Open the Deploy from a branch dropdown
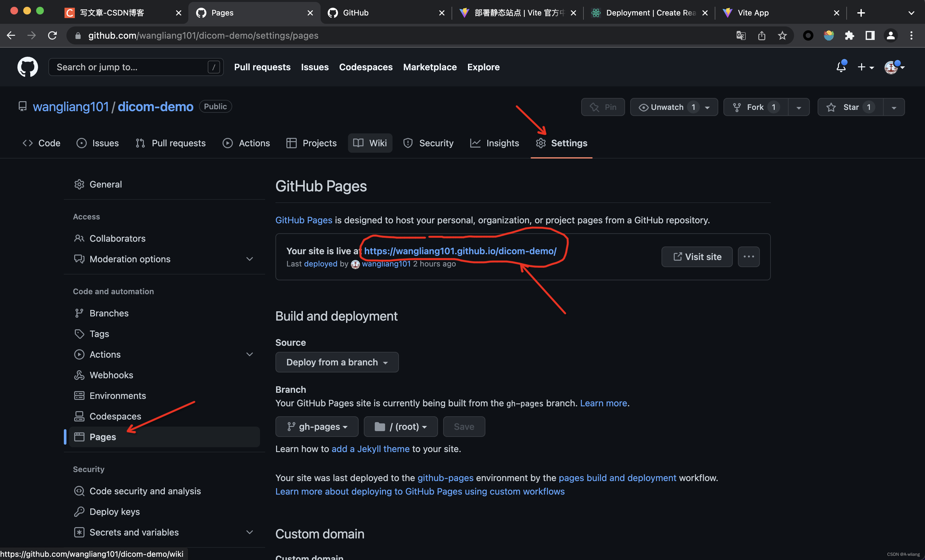This screenshot has width=925, height=560. point(337,362)
